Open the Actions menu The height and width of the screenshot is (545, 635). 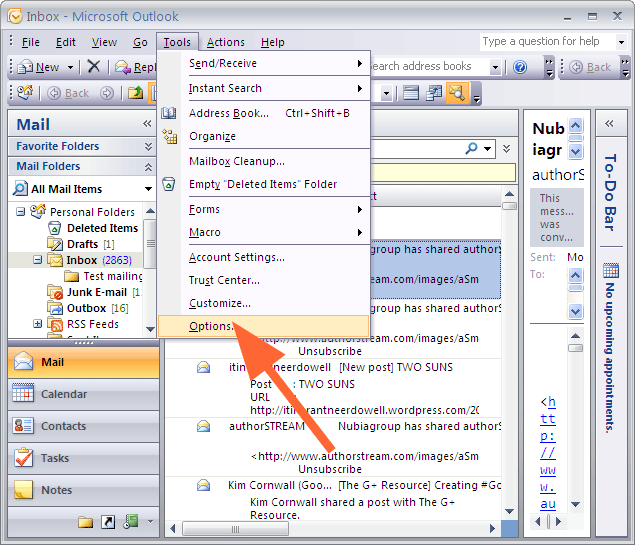226,42
